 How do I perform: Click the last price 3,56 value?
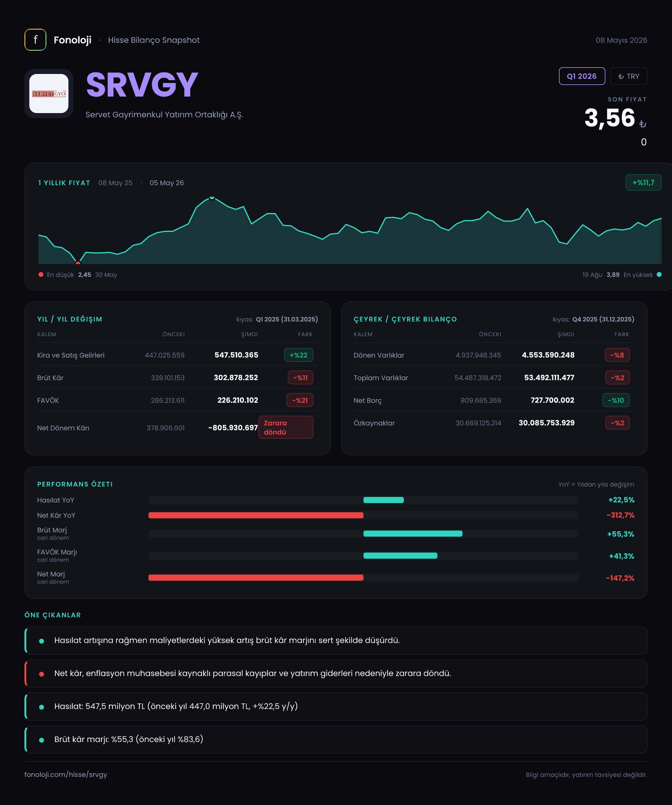tap(610, 118)
